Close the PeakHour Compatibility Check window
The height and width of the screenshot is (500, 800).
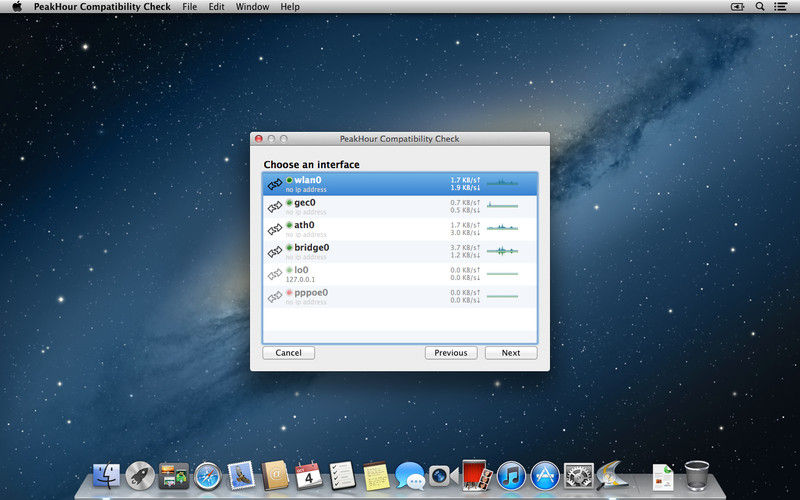click(259, 139)
